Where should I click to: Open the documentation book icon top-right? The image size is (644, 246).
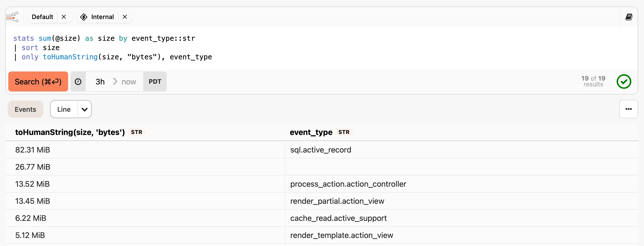(629, 17)
